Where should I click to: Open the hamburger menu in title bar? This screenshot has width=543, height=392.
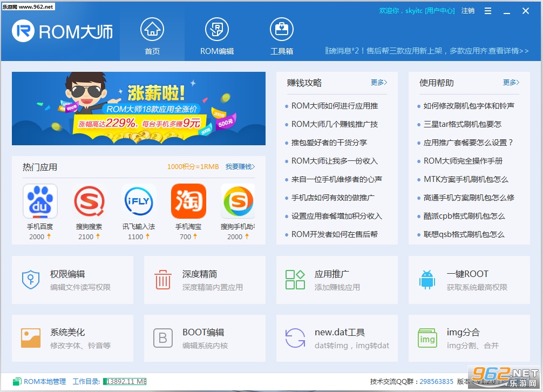488,11
